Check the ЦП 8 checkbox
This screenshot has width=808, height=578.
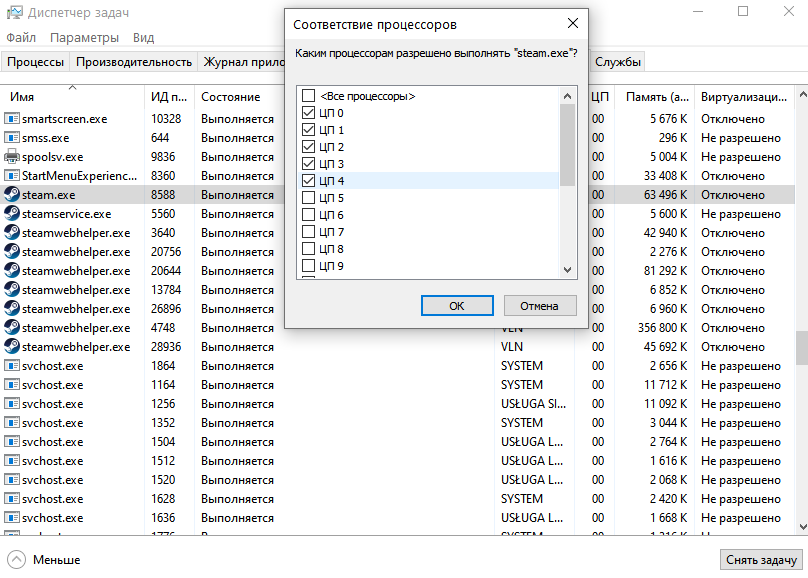[308, 249]
